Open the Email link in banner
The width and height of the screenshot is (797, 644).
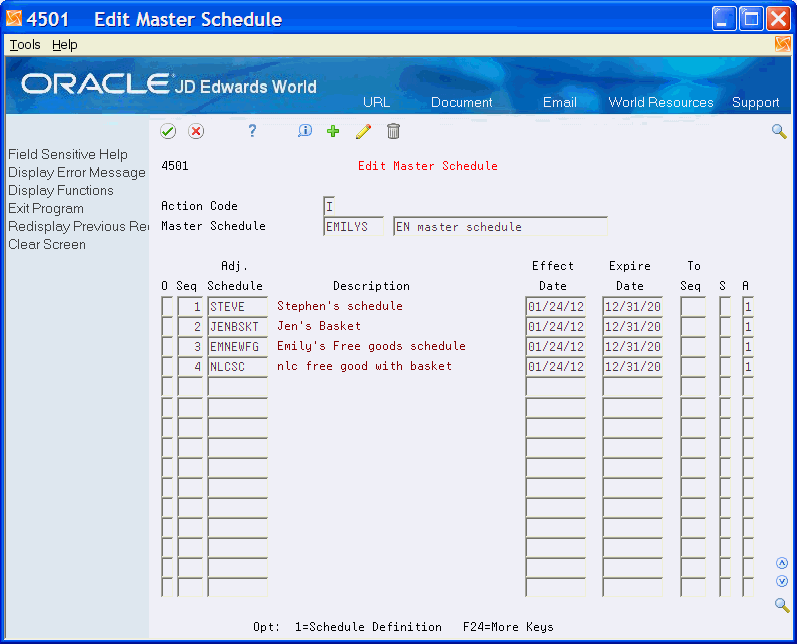point(560,102)
